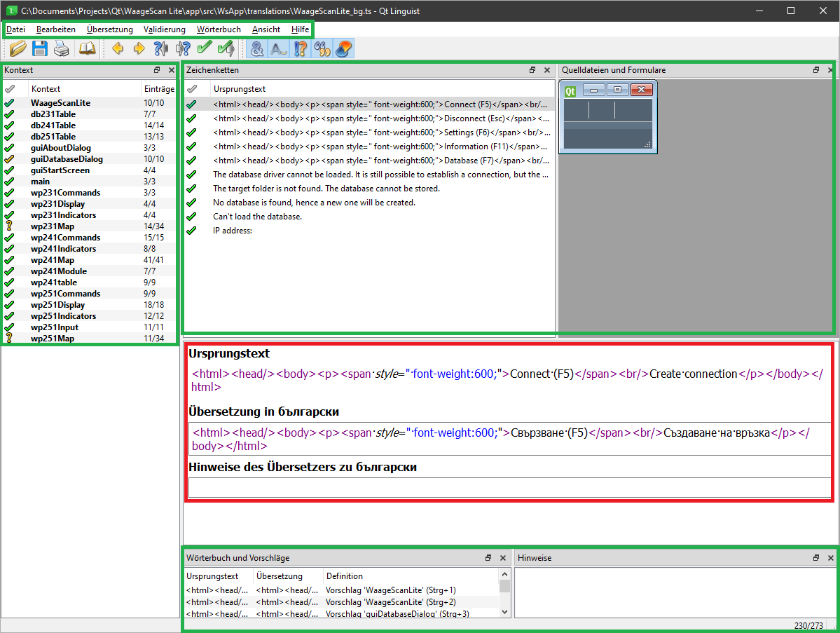Toggle accelerator validation ampersand icon
The image size is (840, 633).
[257, 49]
